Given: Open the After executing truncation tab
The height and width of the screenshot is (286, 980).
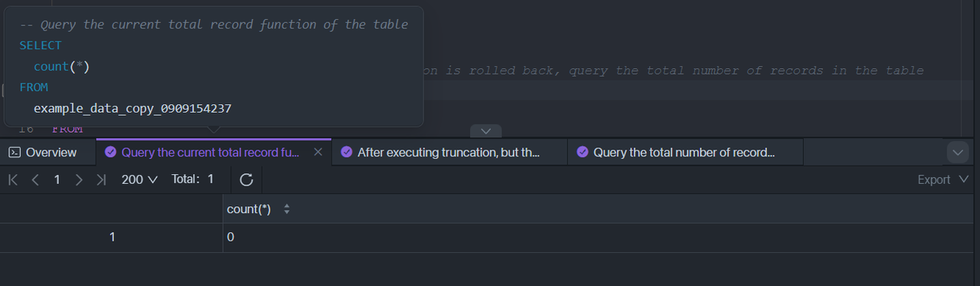Looking at the screenshot, I should [x=449, y=152].
